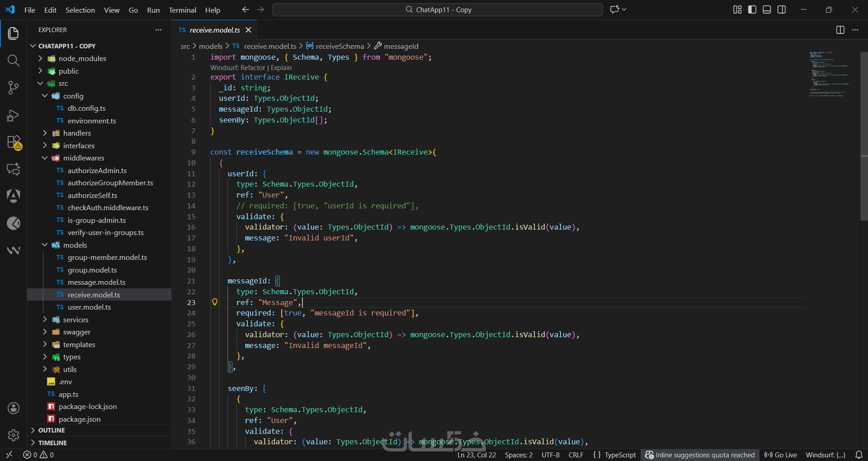Open the Manage settings gear
The width and height of the screenshot is (868, 461).
(14, 435)
